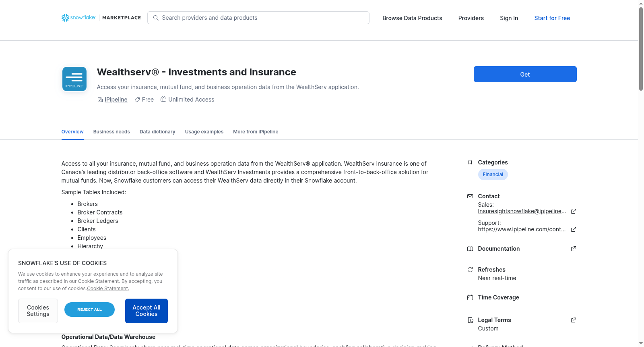This screenshot has height=347, width=644.
Task: Click the Refreshes circular arrow icon
Action: [x=470, y=270]
